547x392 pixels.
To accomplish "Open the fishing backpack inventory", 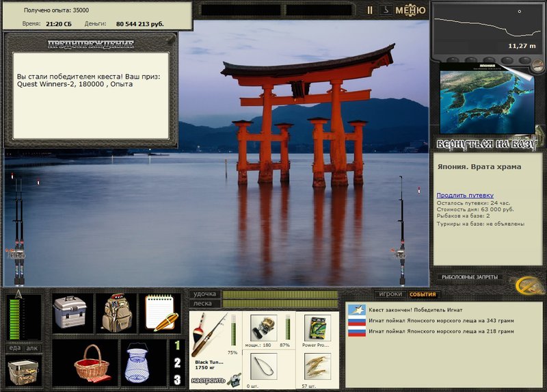I will tap(116, 313).
